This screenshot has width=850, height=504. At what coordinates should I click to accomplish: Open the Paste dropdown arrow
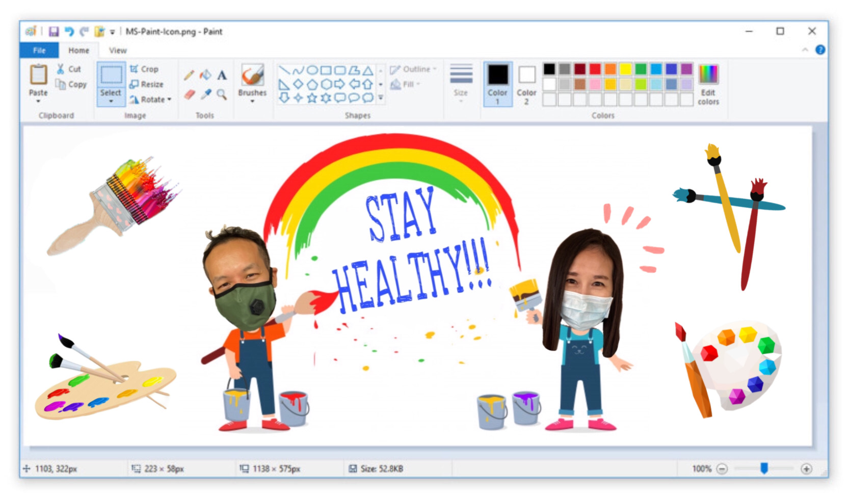38,101
